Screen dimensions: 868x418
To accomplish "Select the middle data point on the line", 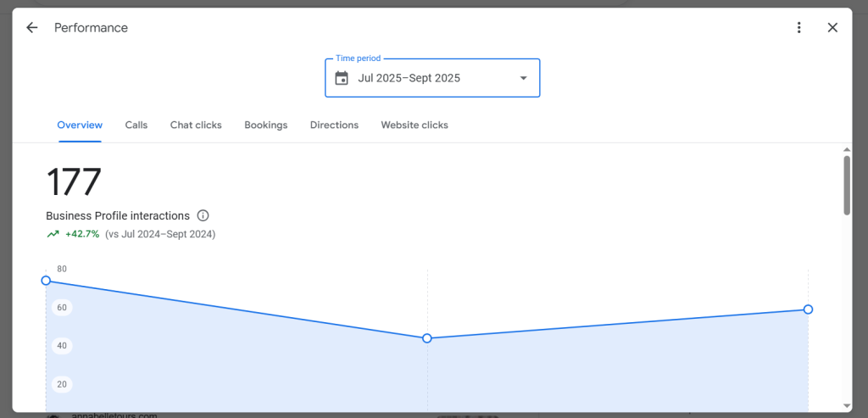I will 427,338.
